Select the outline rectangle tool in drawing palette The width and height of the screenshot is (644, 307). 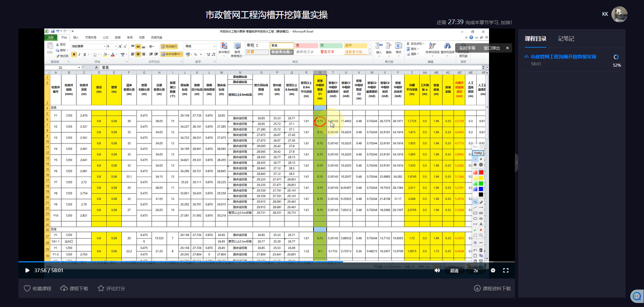tap(475, 213)
